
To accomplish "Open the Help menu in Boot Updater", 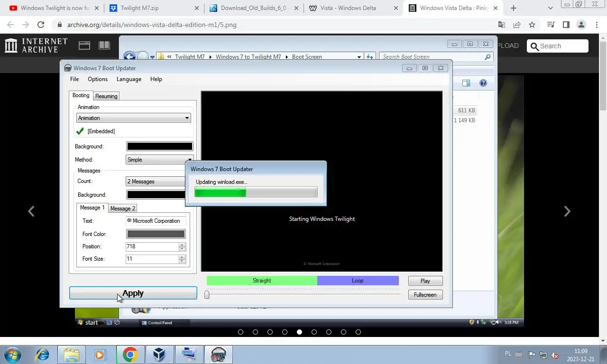I will pos(156,79).
